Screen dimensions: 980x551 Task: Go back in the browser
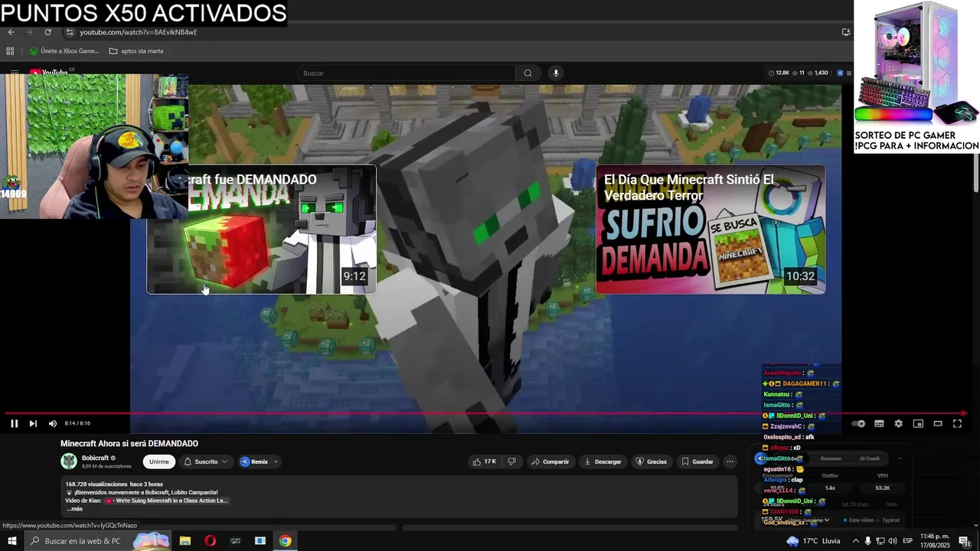(x=11, y=32)
